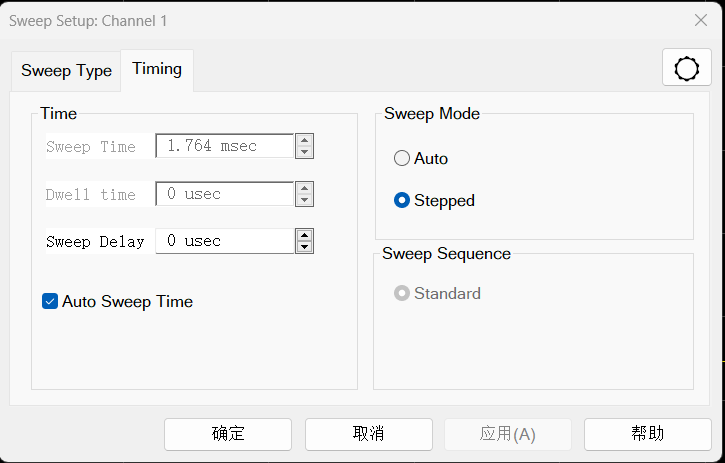Click the 帮助 (Help) button
Image resolution: width=725 pixels, height=463 pixels.
point(647,434)
